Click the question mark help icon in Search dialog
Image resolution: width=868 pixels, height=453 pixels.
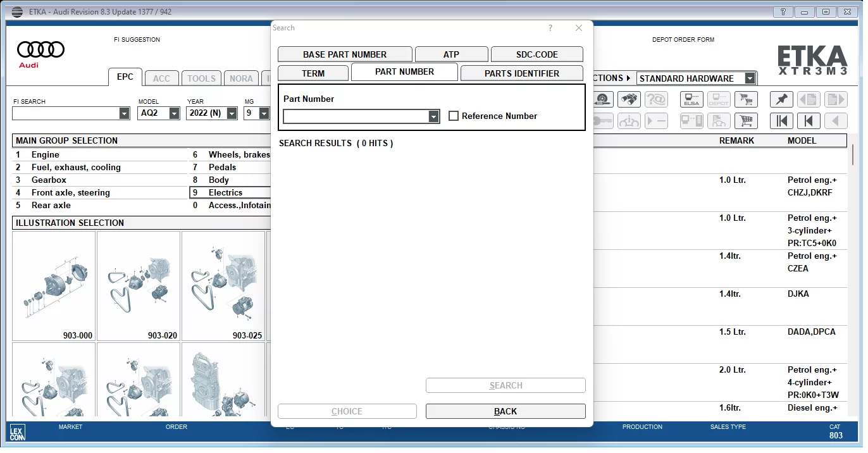point(550,28)
